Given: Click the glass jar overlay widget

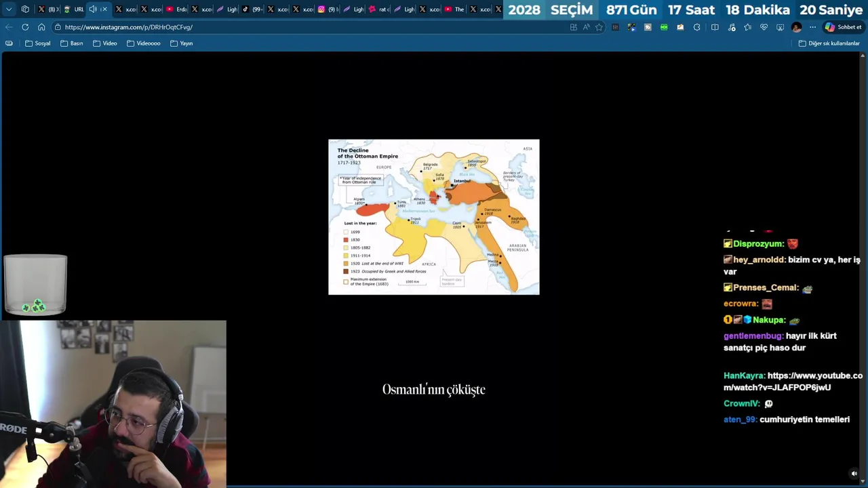Looking at the screenshot, I should pyautogui.click(x=35, y=285).
